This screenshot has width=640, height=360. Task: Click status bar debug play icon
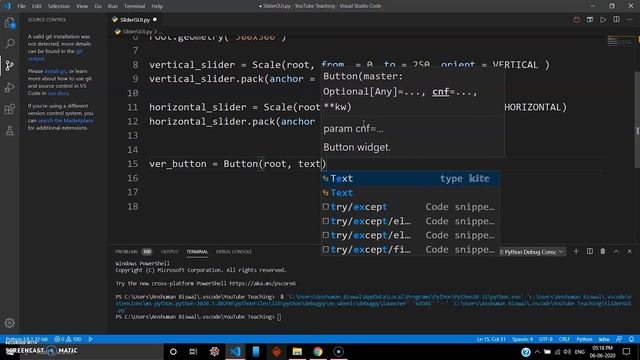90,339
